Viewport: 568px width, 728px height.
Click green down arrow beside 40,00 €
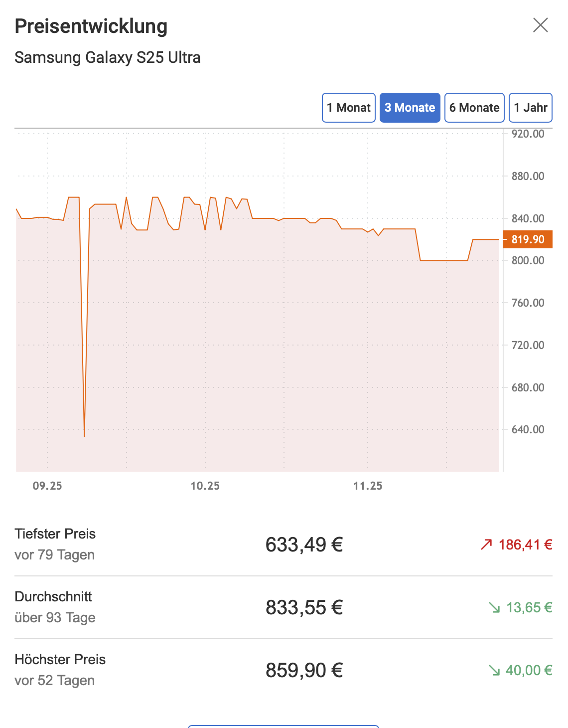494,670
